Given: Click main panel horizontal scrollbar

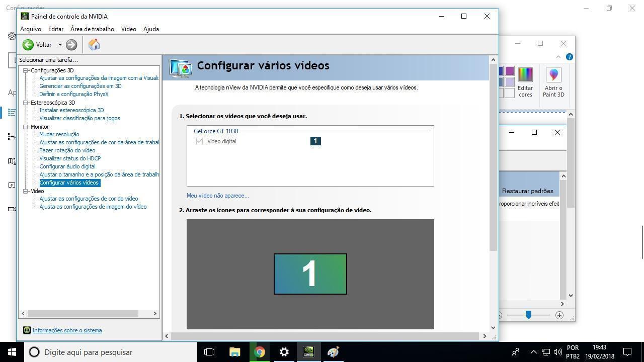Looking at the screenshot, I should coord(325,336).
